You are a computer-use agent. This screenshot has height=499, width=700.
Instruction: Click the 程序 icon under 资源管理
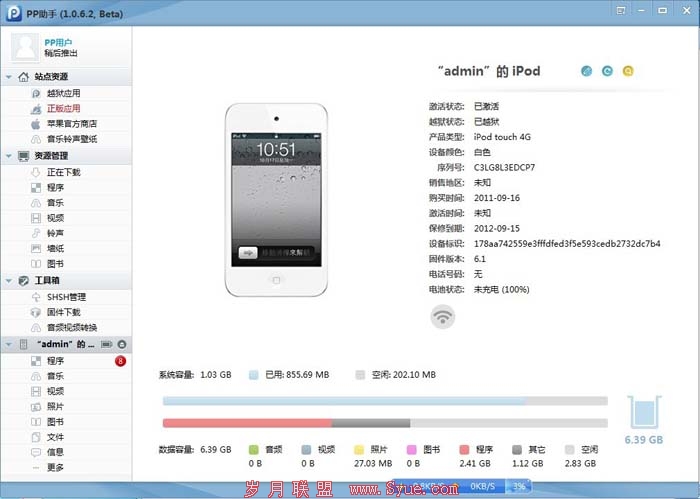36,187
